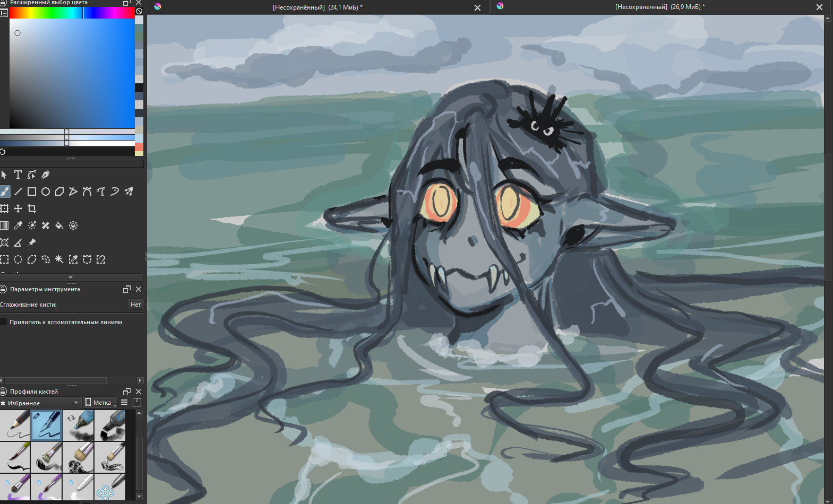Screen dimensions: 833x504
Task: Select the Magic Wand contiguous selection tool
Action: pos(59,259)
